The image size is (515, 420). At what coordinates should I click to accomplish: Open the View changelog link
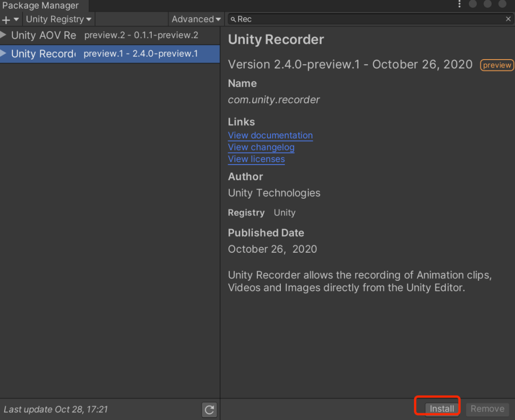pyautogui.click(x=261, y=147)
